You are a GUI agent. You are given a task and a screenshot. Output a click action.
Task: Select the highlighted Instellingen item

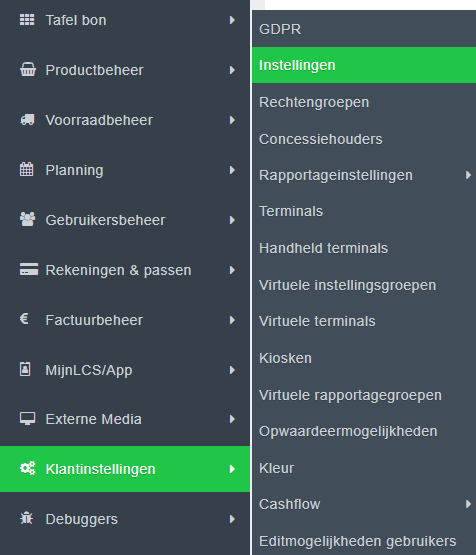click(364, 65)
